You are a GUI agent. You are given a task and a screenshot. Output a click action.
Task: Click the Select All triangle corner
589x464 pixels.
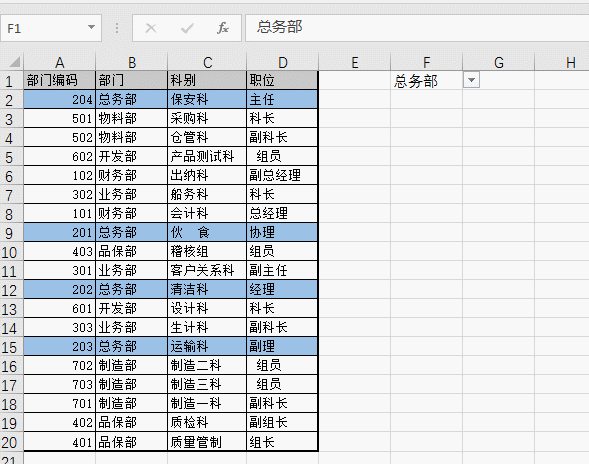[14, 62]
